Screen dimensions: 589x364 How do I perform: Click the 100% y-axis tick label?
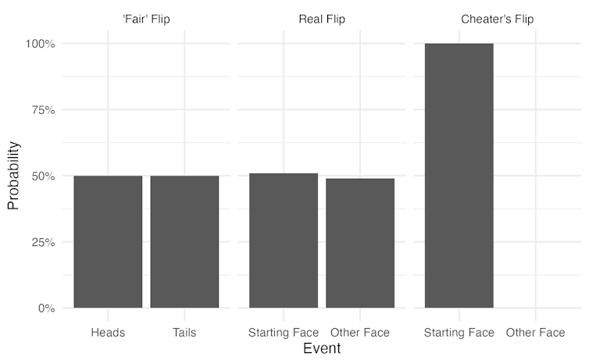coord(39,44)
